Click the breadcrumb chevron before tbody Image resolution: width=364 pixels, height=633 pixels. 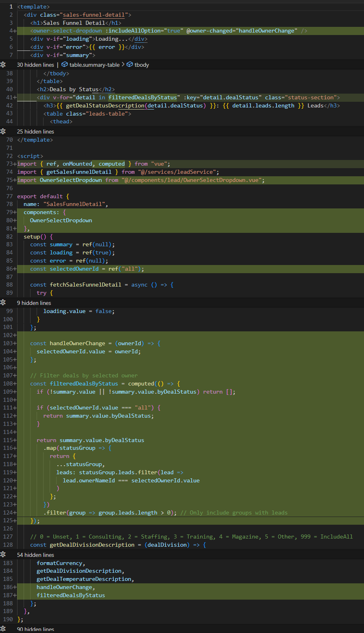[x=123, y=65]
